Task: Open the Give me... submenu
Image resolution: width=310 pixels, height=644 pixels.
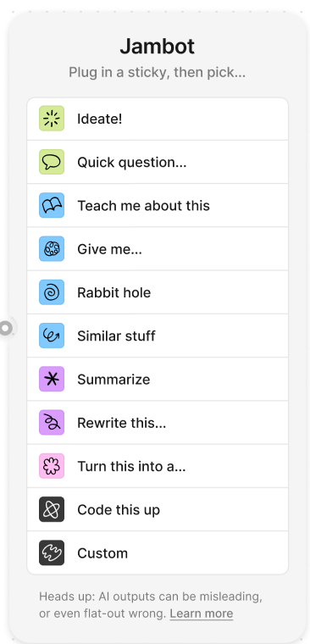Action: (x=158, y=249)
